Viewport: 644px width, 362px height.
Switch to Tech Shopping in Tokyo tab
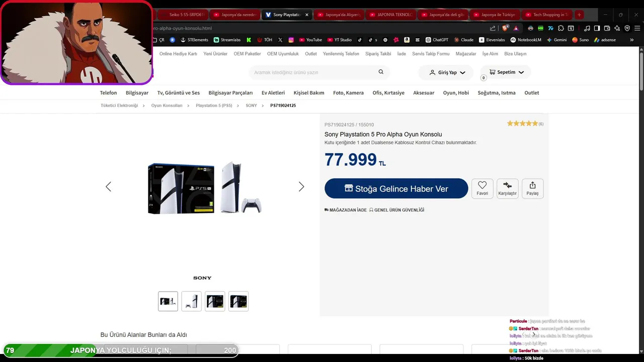pos(547,15)
